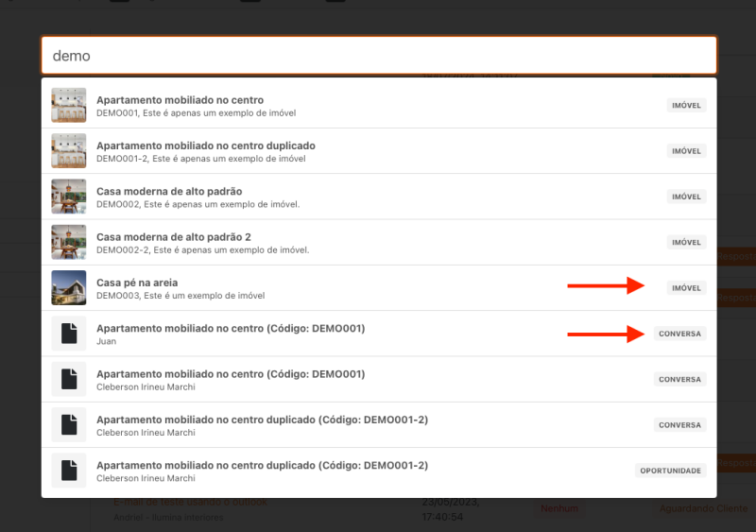Click IMÓVEL tag on the DEMO001 apartment row
756x532 pixels.
point(685,106)
